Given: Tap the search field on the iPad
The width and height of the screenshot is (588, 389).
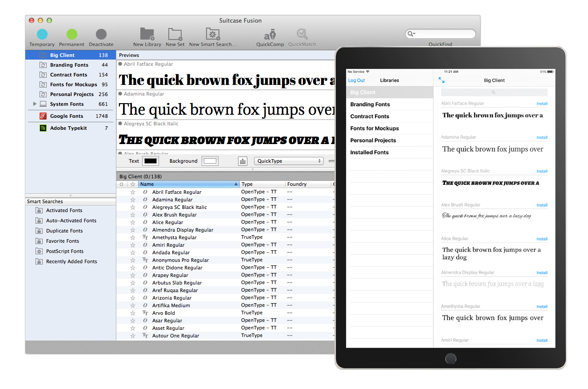Looking at the screenshot, I should [494, 92].
